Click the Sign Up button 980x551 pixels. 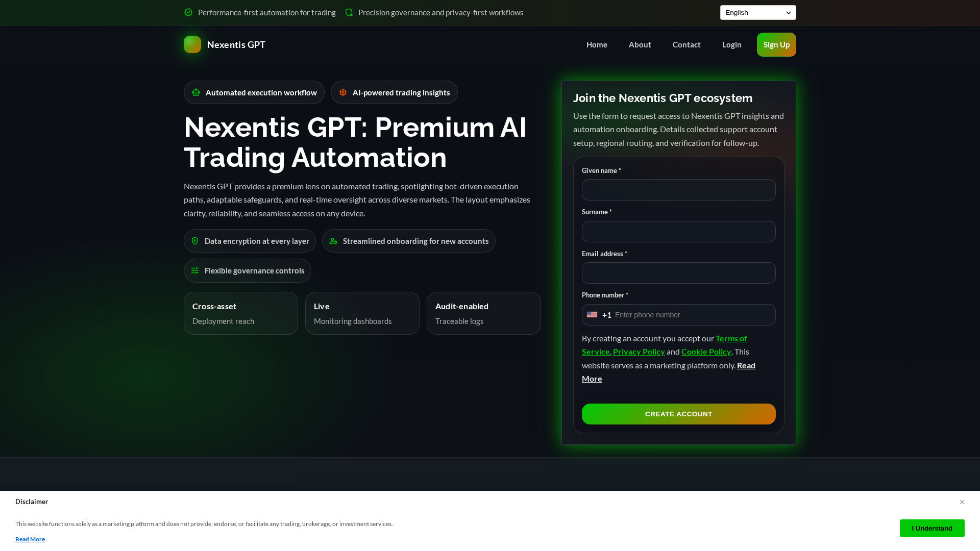click(776, 44)
